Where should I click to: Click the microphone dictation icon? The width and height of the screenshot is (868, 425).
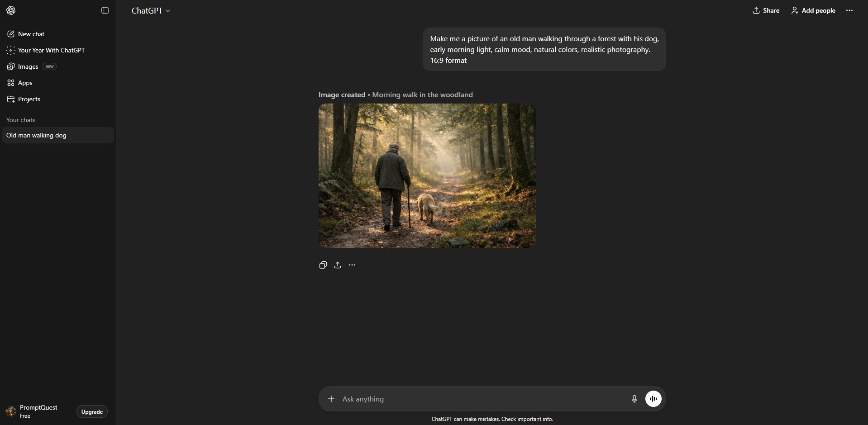634,399
